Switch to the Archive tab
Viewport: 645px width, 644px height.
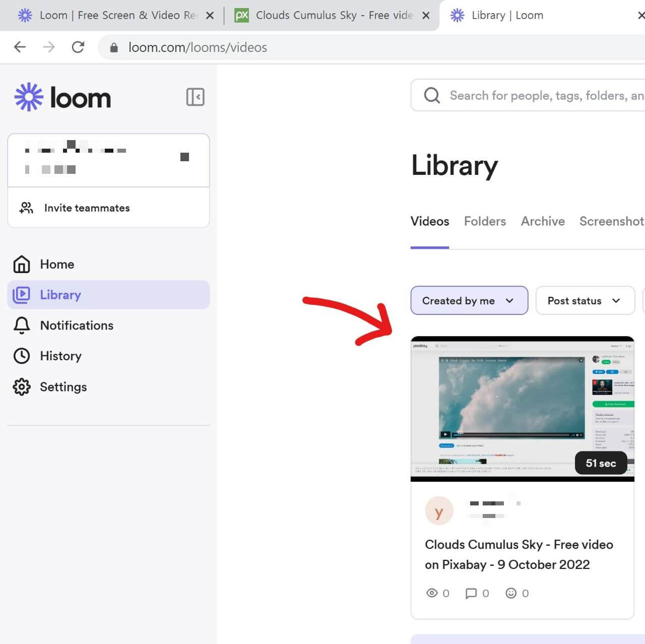tap(543, 221)
